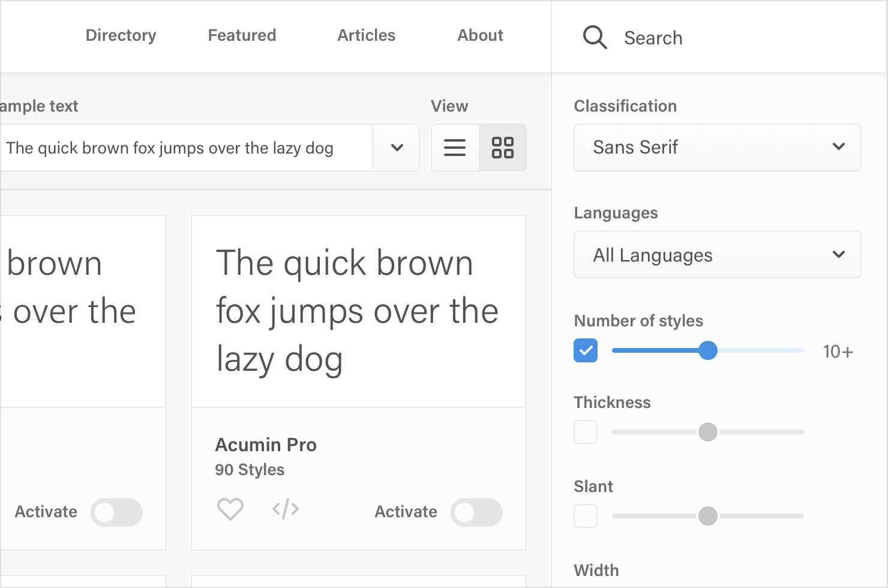Open Acumin Pro embed code icon
The width and height of the screenshot is (888, 588).
coord(286,509)
